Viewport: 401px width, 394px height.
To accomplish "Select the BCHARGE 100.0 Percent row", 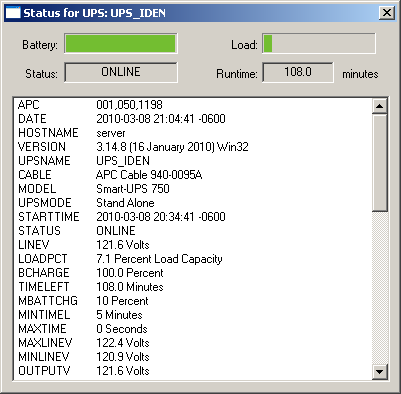I will tap(193, 273).
